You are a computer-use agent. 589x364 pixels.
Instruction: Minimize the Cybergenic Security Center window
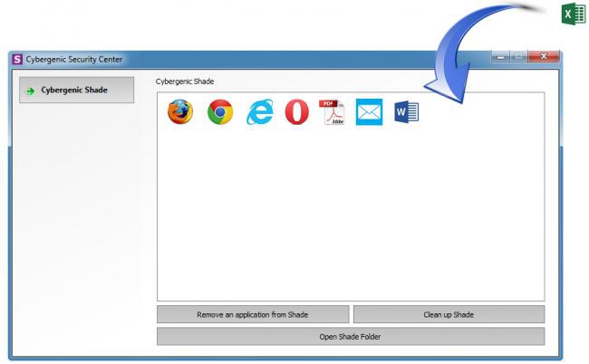click(x=500, y=57)
